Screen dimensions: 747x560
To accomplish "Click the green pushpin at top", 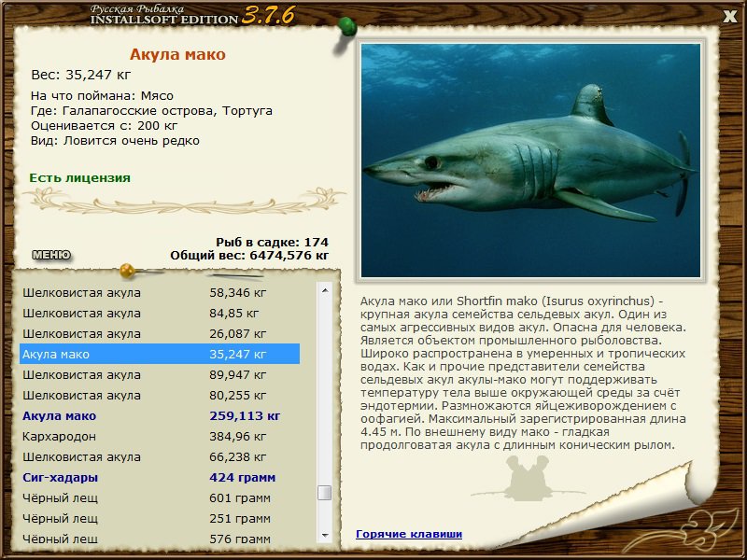I will (x=347, y=26).
